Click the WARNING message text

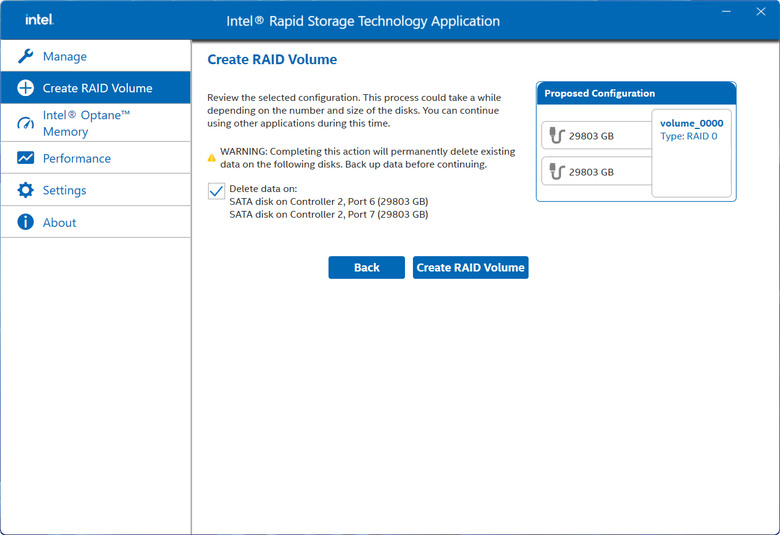368,158
